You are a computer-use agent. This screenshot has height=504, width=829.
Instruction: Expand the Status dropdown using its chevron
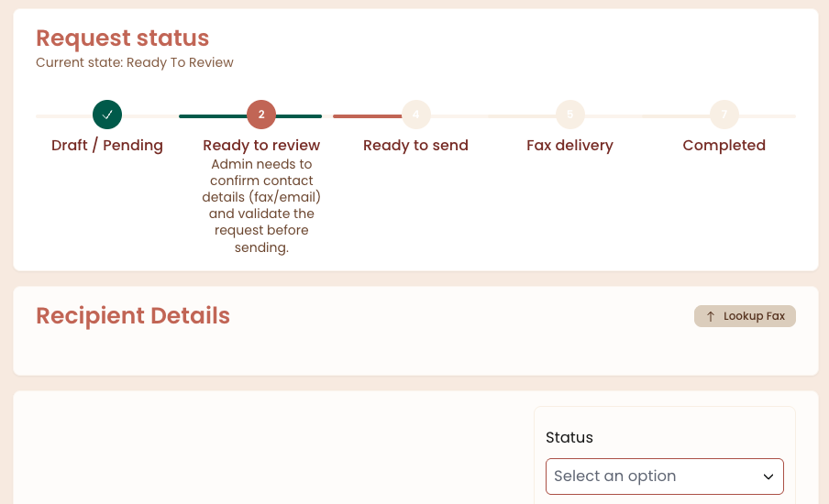tap(768, 477)
